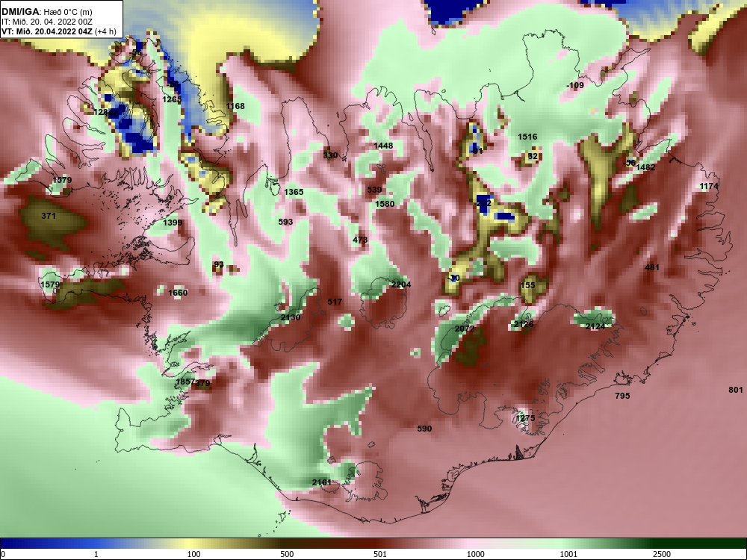Select the 1448 height label
The width and height of the screenshot is (747, 560).
click(383, 146)
